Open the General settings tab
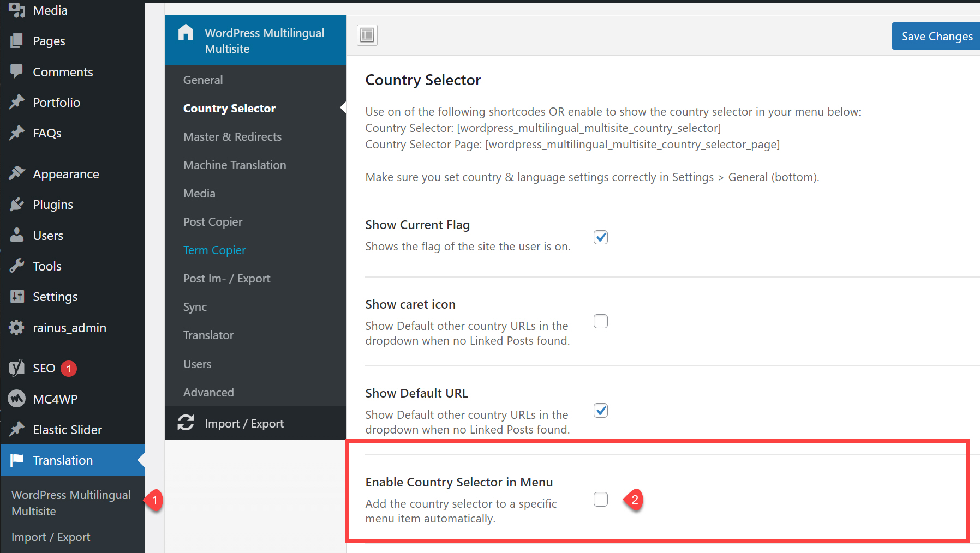This screenshot has height=553, width=980. click(x=256, y=80)
